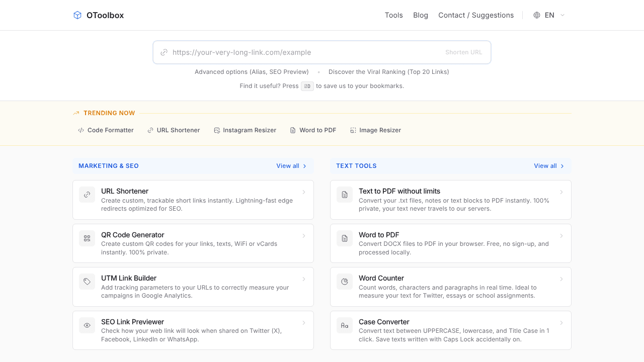Click the UTM Link Builder tag icon

(87, 282)
